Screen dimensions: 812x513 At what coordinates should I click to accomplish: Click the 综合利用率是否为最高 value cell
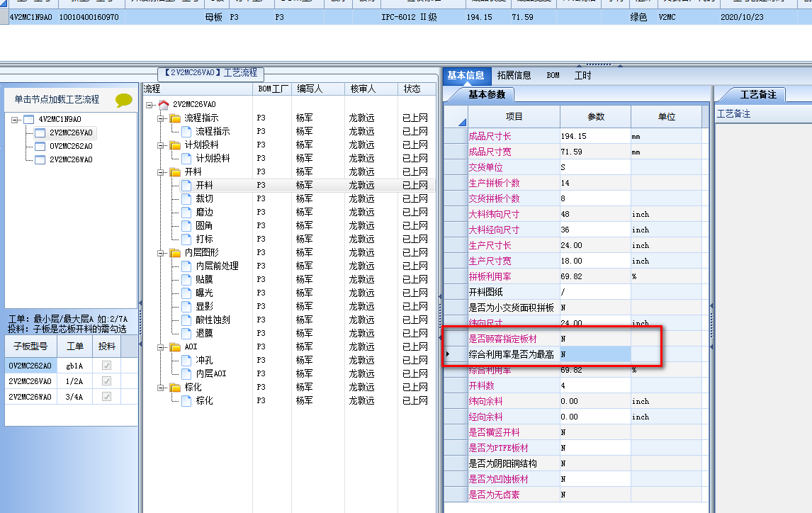click(595, 354)
